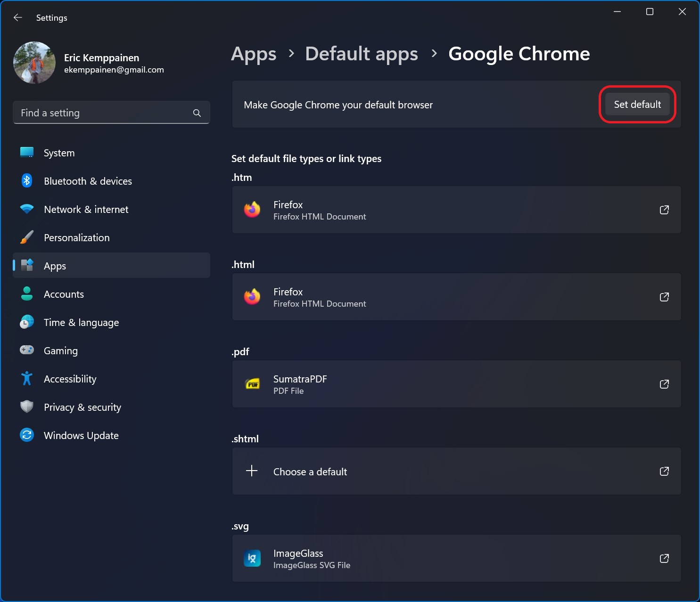The width and height of the screenshot is (700, 602).
Task: Maximize the Settings window
Action: 650,12
